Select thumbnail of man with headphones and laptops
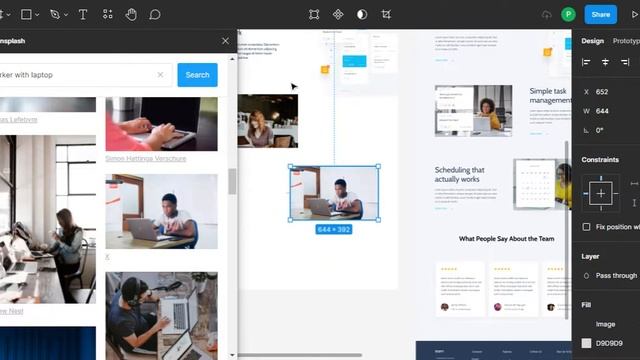640x360 pixels. [x=162, y=316]
